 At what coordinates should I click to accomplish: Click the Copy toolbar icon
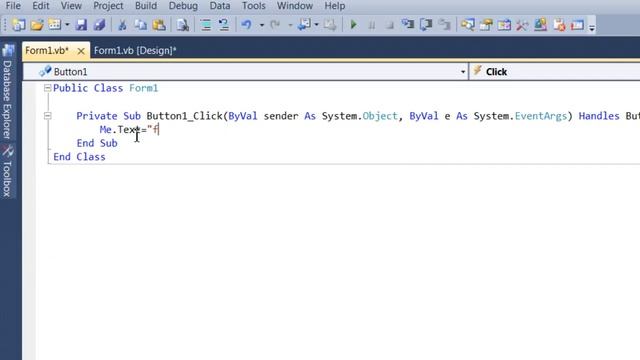pyautogui.click(x=140, y=25)
